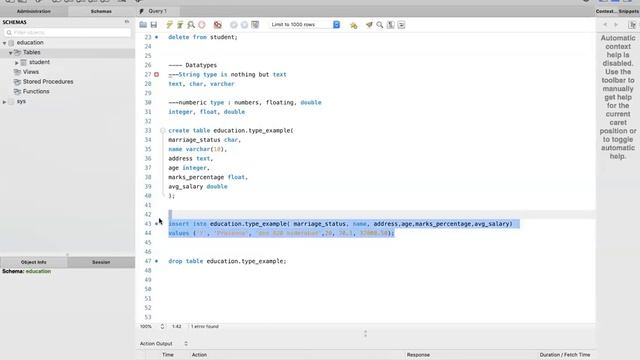Click the '1 error found' status text
640x360 pixels.
click(x=205, y=327)
